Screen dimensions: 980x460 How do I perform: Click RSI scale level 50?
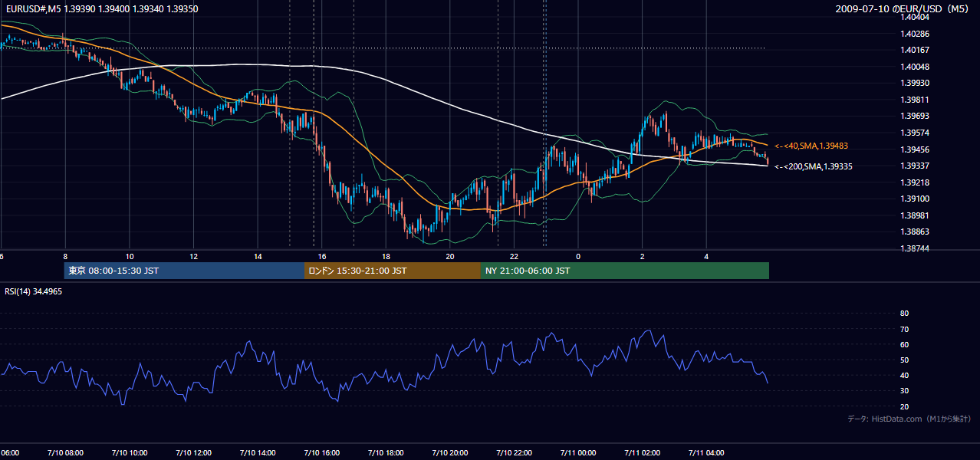click(x=904, y=360)
